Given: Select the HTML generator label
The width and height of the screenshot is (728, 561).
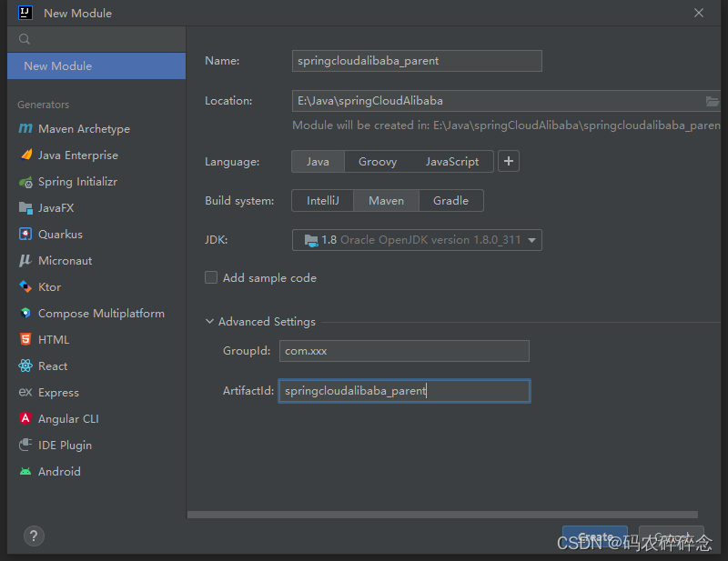Looking at the screenshot, I should (54, 340).
